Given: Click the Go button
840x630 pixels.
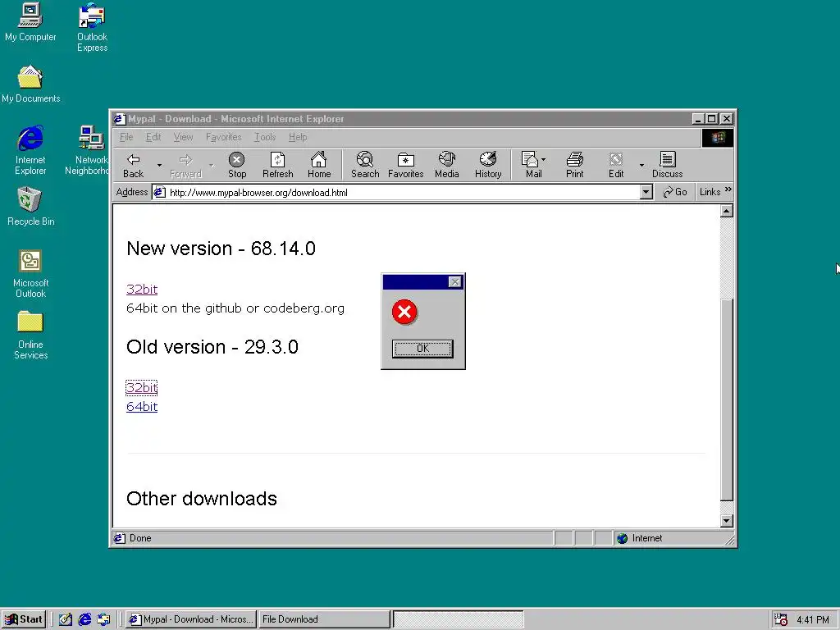Looking at the screenshot, I should click(675, 192).
